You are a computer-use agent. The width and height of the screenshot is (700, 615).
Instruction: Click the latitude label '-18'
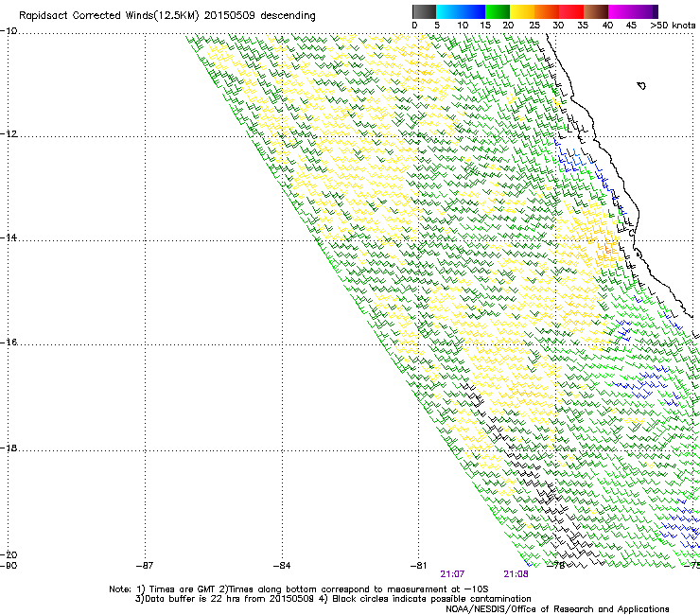coord(9,448)
